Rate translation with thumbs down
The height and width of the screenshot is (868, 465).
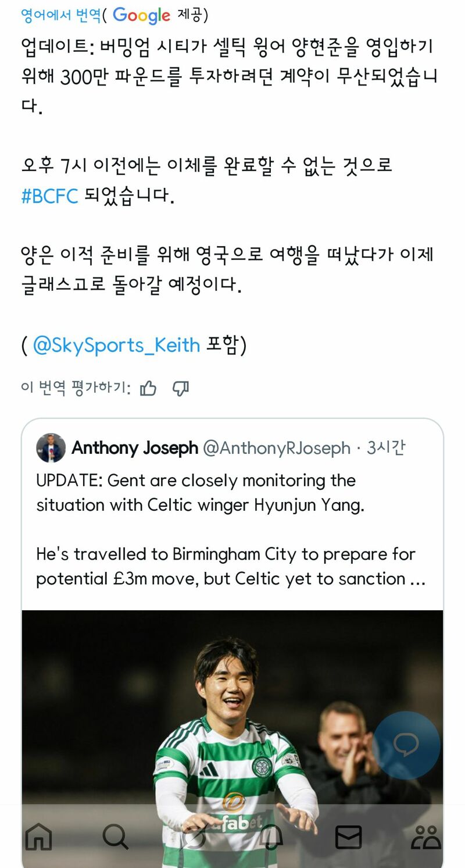tap(181, 388)
